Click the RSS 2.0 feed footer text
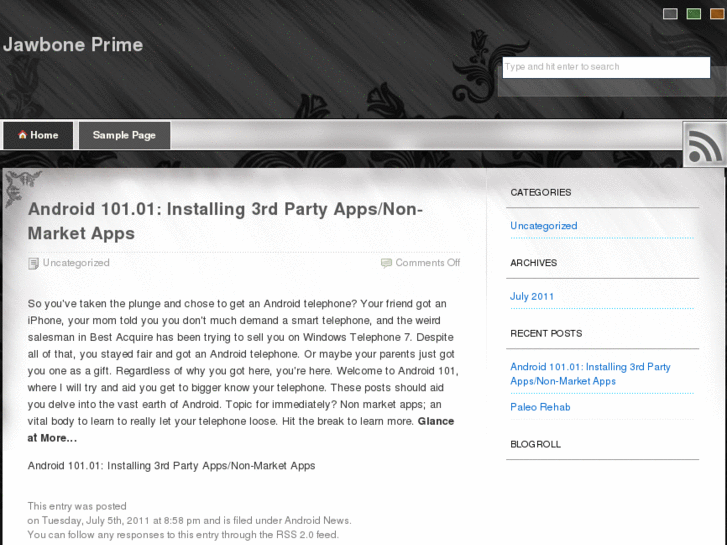 (306, 535)
